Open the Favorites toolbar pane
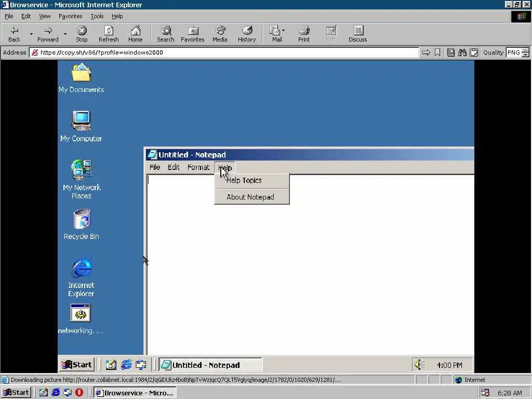Viewport: 532px width, 399px height. point(192,34)
